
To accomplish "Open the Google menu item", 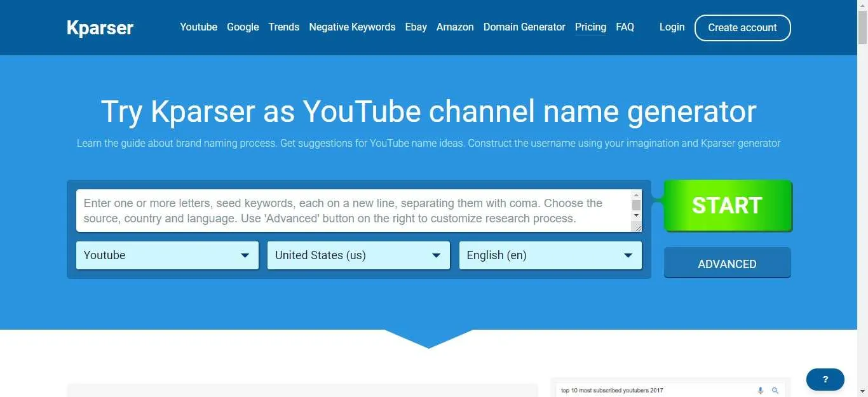I will (243, 27).
